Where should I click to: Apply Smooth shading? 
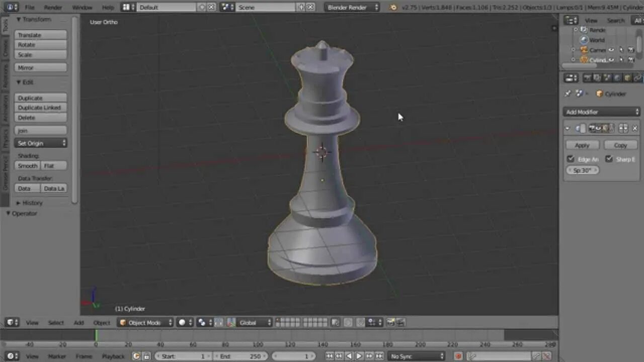pyautogui.click(x=28, y=165)
